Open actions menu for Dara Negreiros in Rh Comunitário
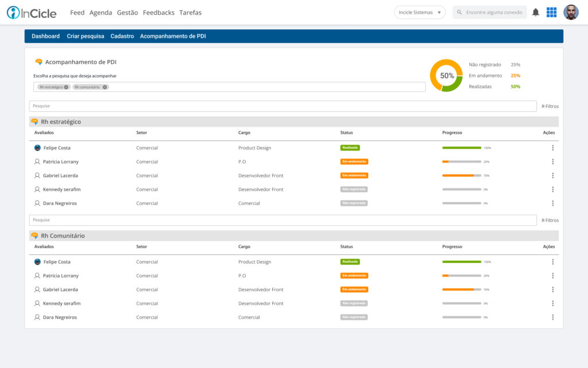Screen dimensions: 588x368 click(x=553, y=317)
